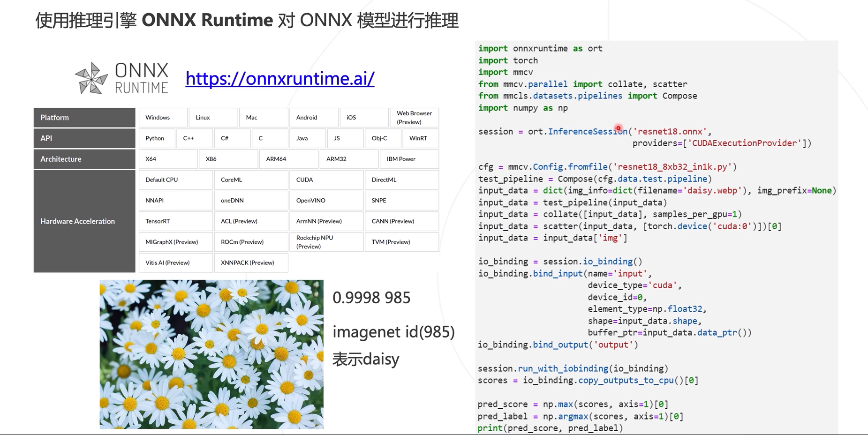
Task: Click the imagenet id(985) text
Action: pos(393,332)
